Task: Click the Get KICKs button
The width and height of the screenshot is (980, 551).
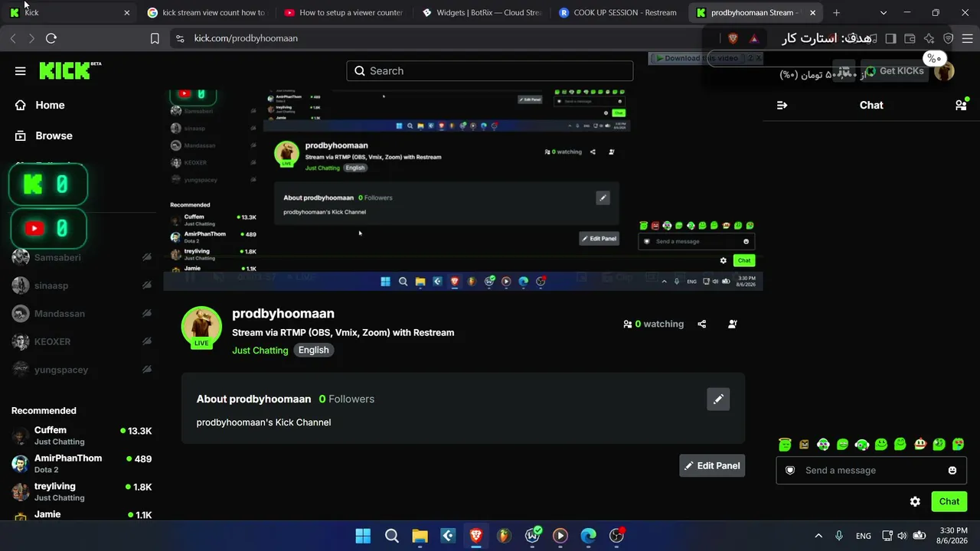Action: click(894, 71)
